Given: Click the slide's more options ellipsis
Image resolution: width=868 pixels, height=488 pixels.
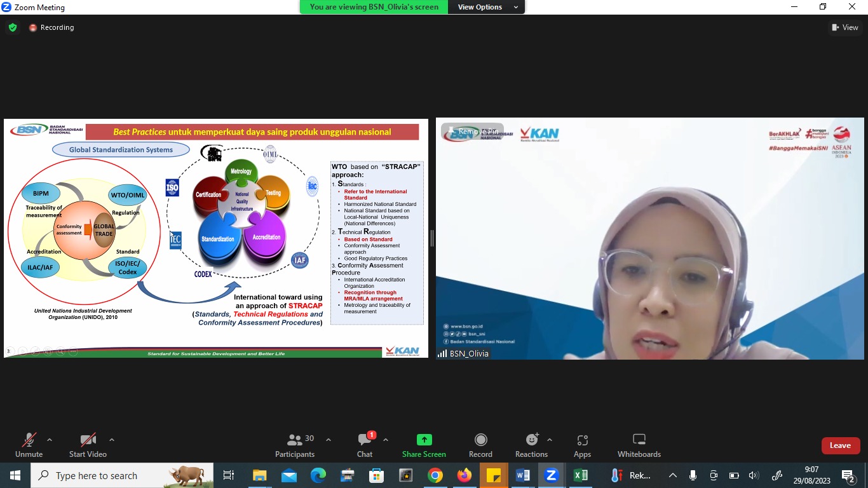Looking at the screenshot, I should click(x=73, y=351).
